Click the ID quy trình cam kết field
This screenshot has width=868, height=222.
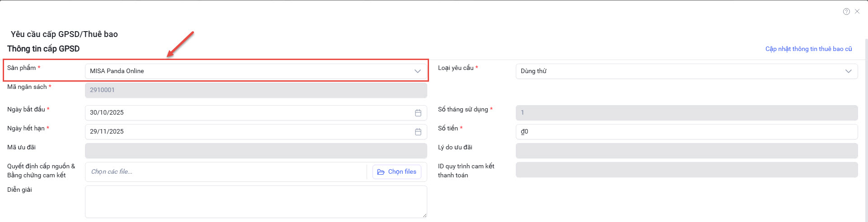point(686,170)
